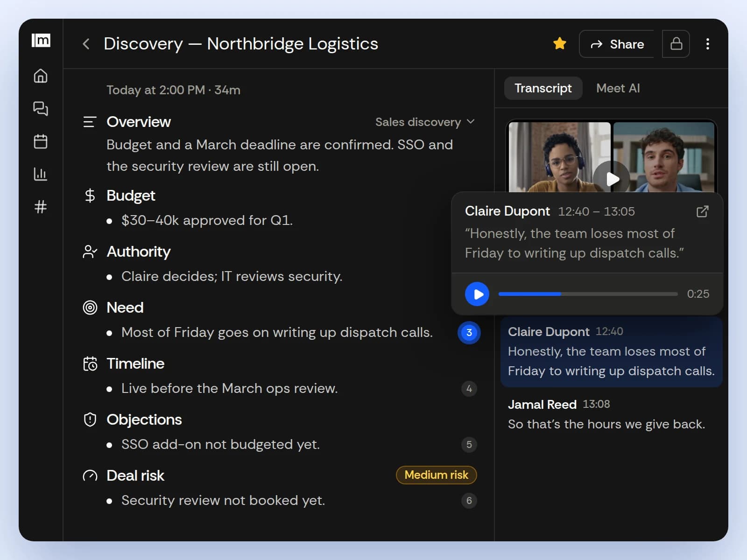The width and height of the screenshot is (747, 560).
Task: Click 'Security review not booked yet.' bullet
Action: [223, 500]
